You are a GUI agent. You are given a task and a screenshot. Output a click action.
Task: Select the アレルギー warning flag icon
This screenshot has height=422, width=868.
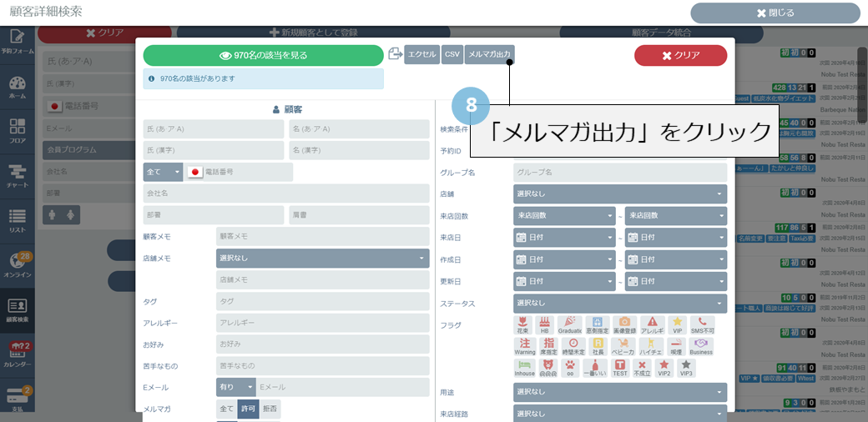pos(652,324)
